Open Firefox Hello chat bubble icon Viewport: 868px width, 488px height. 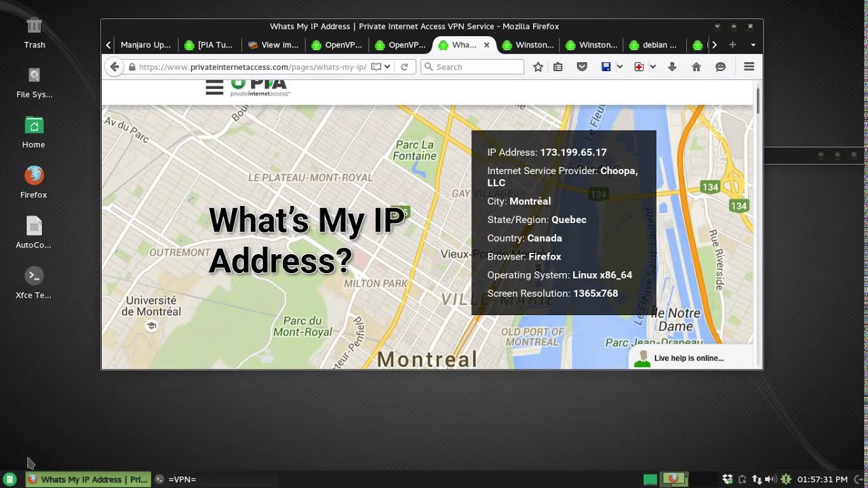tap(720, 66)
